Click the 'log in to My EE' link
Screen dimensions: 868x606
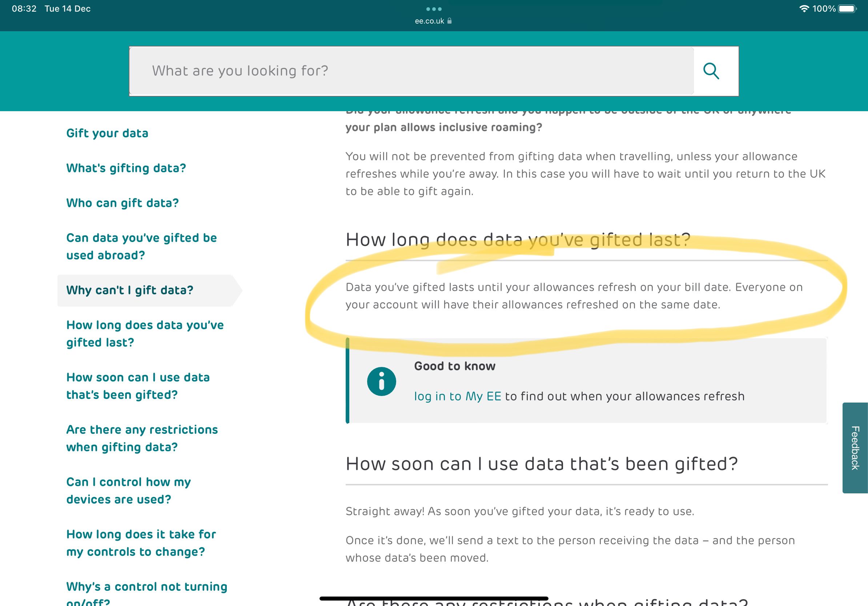457,396
